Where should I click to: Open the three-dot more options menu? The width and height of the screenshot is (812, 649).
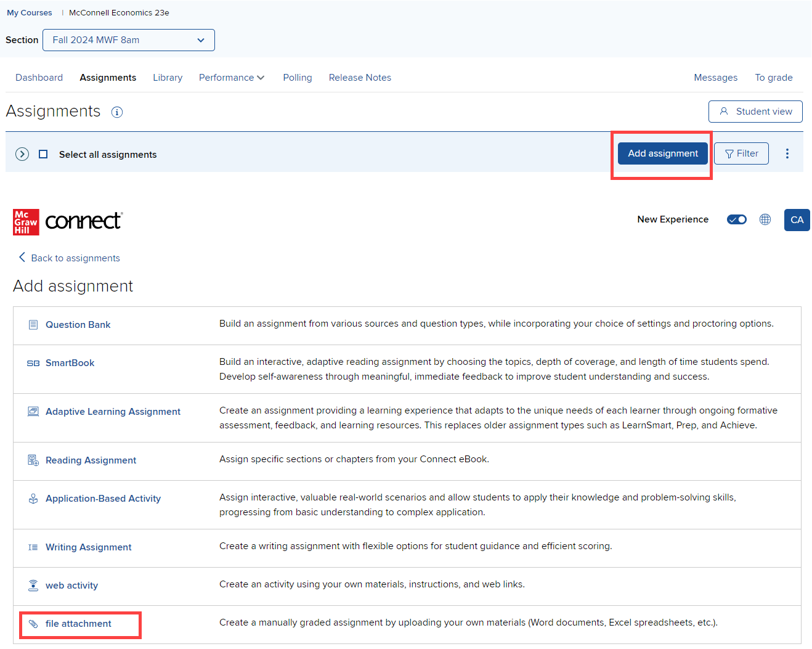point(787,153)
